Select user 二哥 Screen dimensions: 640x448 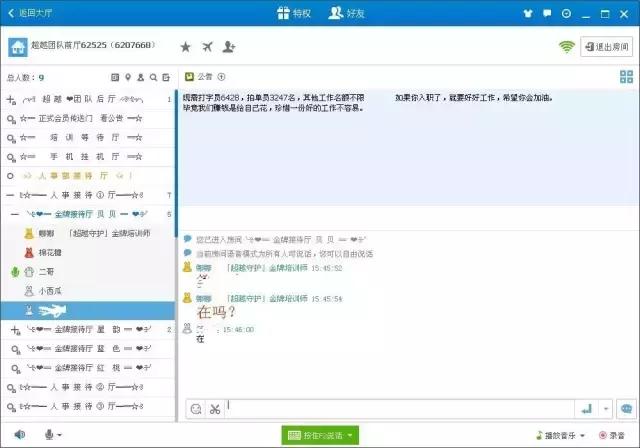[87, 272]
